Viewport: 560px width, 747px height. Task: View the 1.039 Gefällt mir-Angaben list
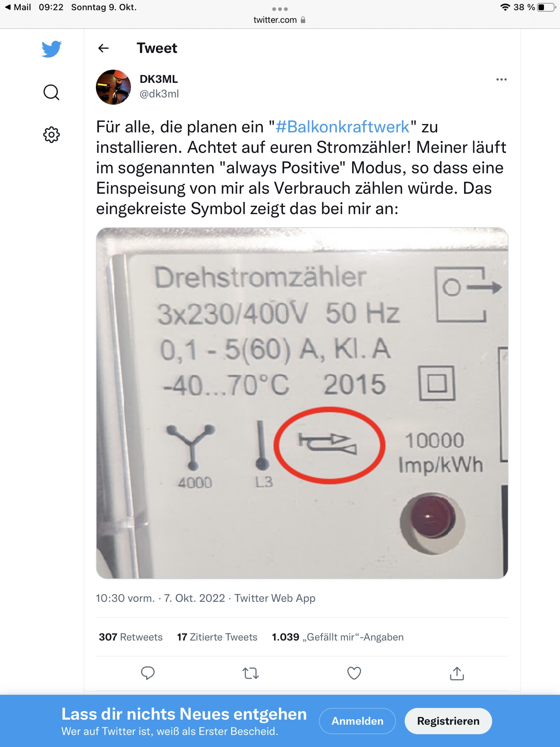point(338,637)
